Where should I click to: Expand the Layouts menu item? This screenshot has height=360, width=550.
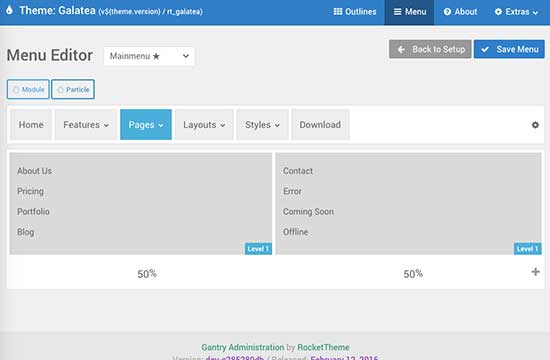(x=204, y=125)
